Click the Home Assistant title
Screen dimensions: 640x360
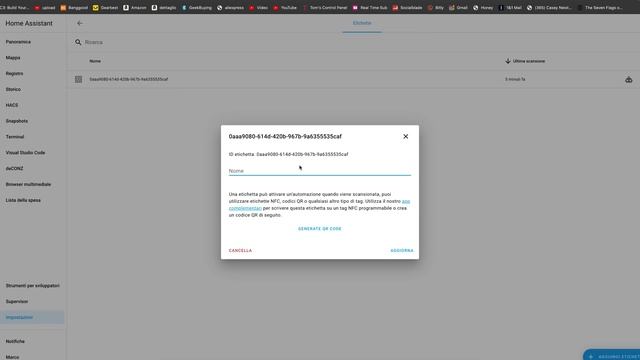tap(29, 23)
